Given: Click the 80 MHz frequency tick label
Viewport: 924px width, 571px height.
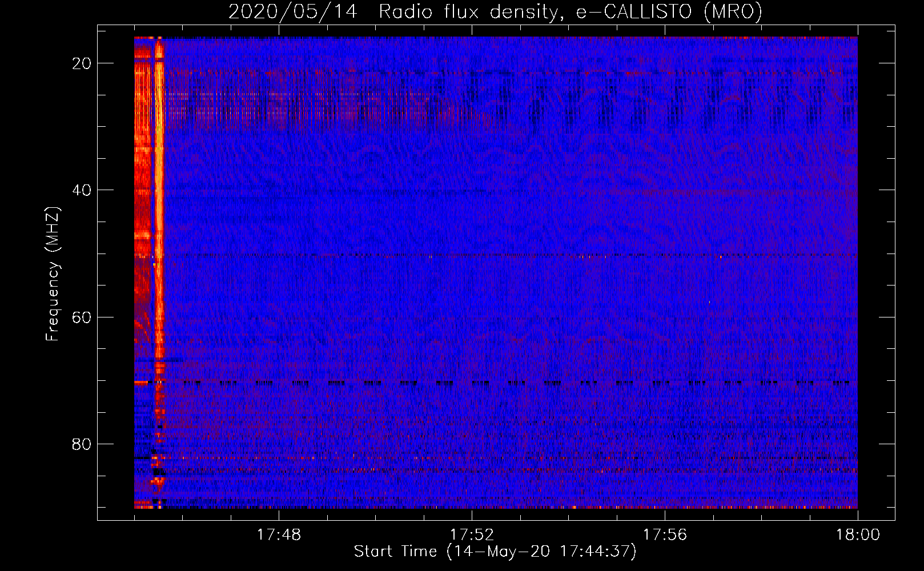Looking at the screenshot, I should (82, 444).
